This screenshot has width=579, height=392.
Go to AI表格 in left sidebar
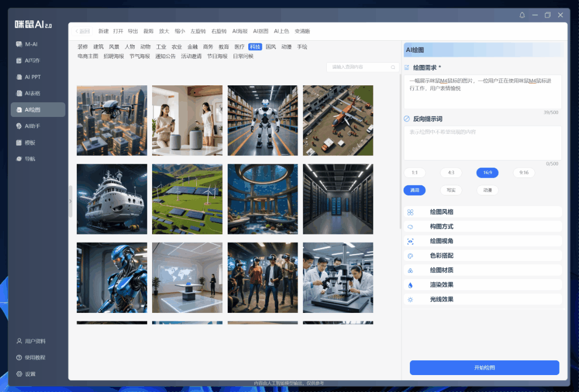pos(32,93)
